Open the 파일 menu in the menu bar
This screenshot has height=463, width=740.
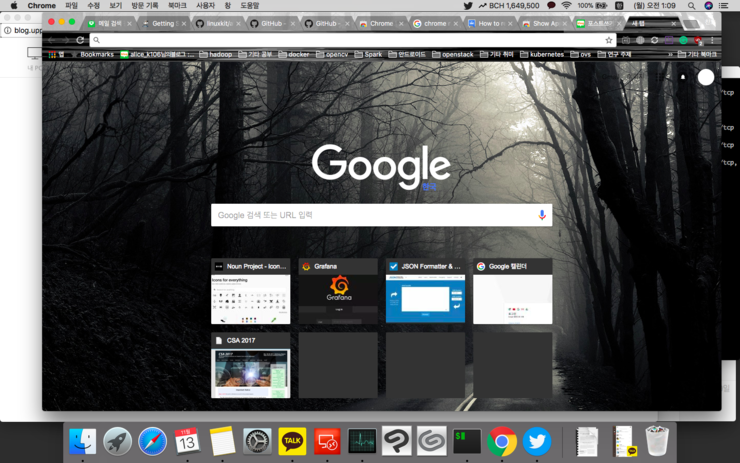[x=71, y=6]
